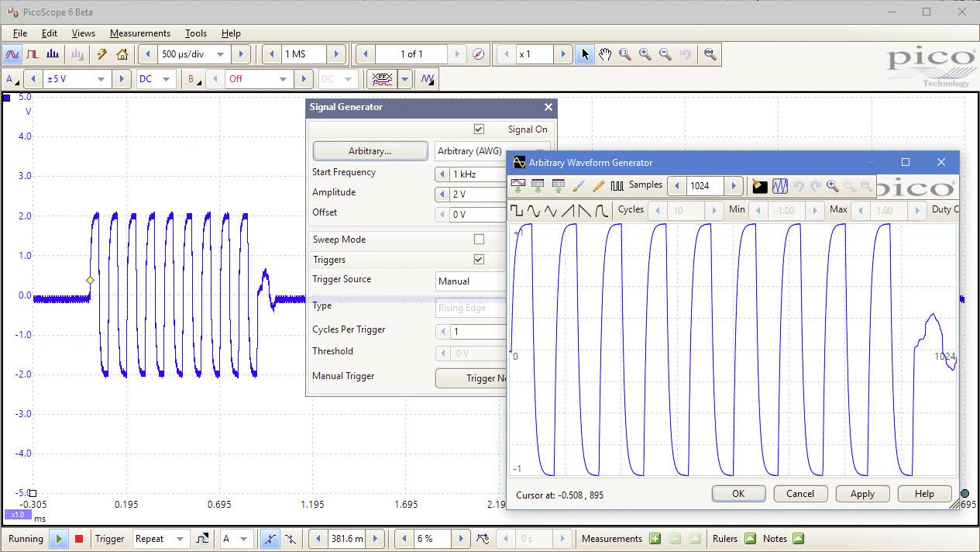Screen dimensions: 980x552
Task: Select the square wave shape in AWG
Action: pyautogui.click(x=516, y=209)
